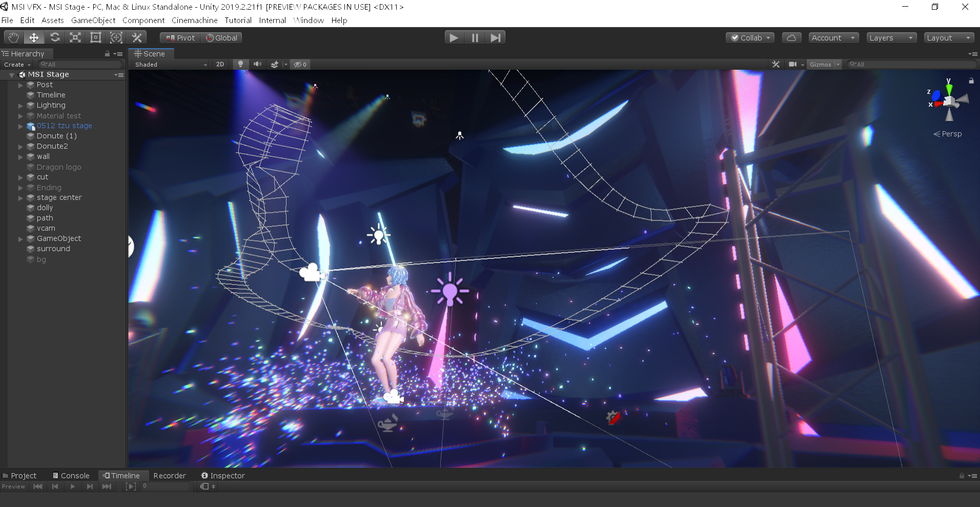Click the Pause button
980x507 pixels.
(474, 38)
